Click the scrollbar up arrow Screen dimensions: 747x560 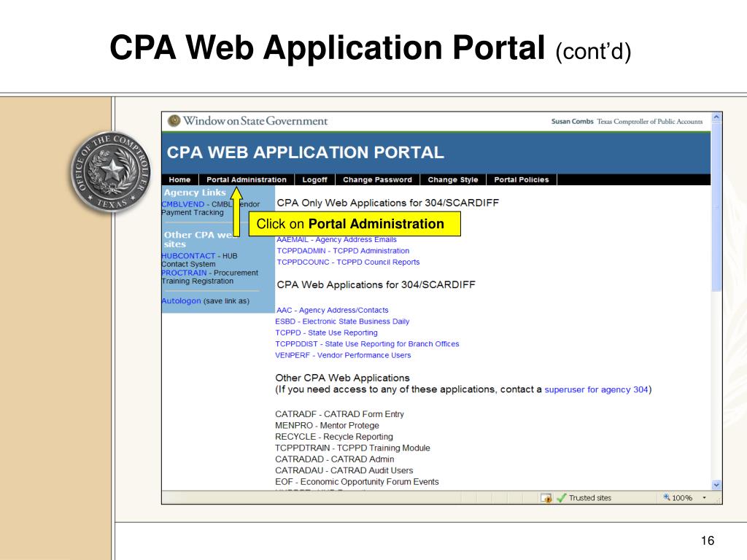click(716, 117)
